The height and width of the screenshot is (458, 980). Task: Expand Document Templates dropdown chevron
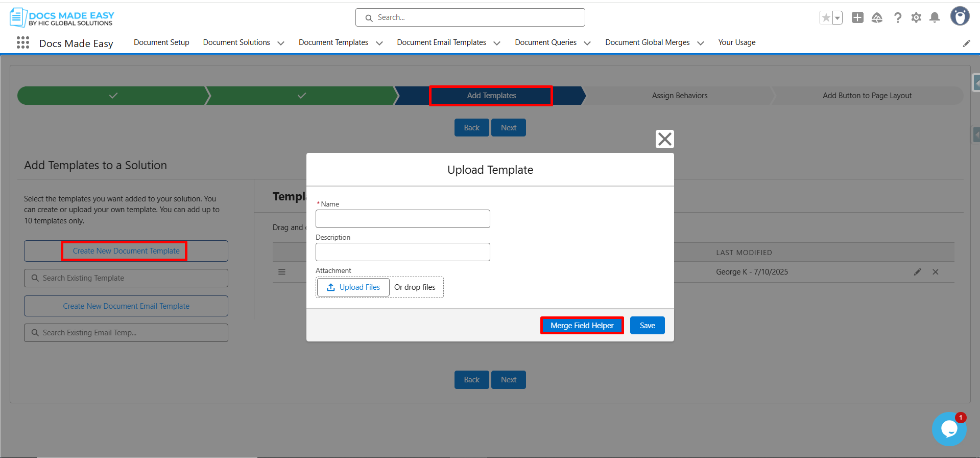click(x=379, y=43)
